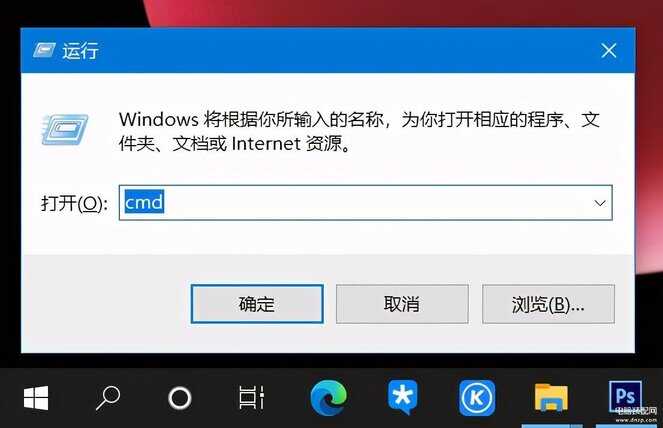Open the blue K music app icon
This screenshot has width=663, height=428.
[477, 398]
